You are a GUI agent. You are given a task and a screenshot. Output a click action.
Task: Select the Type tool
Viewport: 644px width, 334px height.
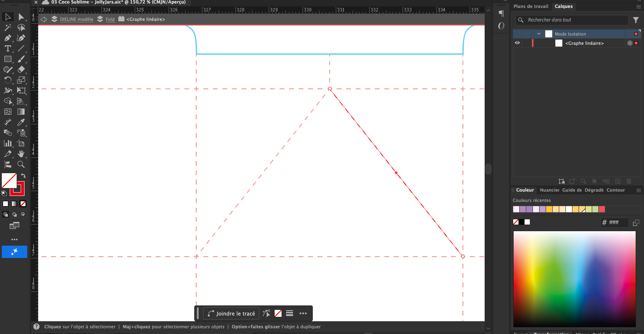tap(7, 49)
